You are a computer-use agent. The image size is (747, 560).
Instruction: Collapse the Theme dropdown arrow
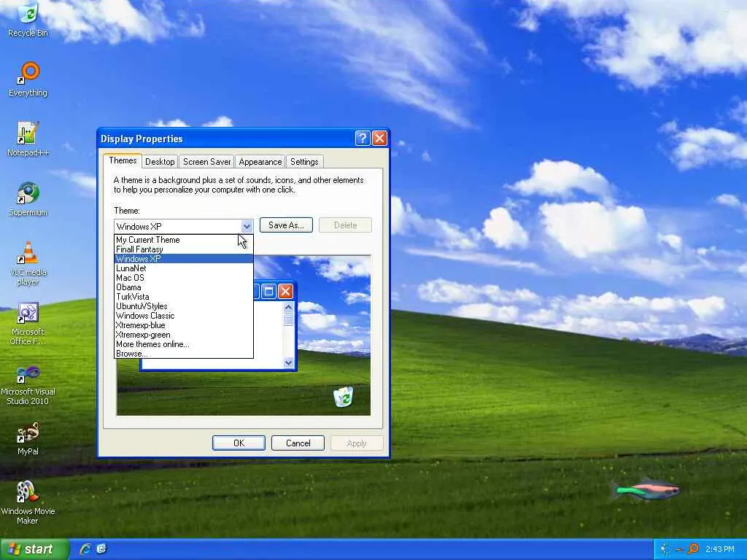pyautogui.click(x=247, y=226)
